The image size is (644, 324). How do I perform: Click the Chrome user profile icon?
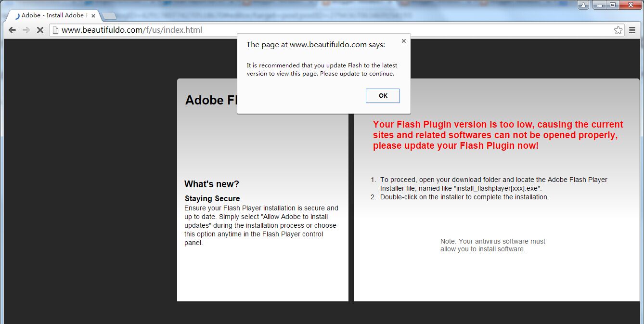click(x=583, y=5)
